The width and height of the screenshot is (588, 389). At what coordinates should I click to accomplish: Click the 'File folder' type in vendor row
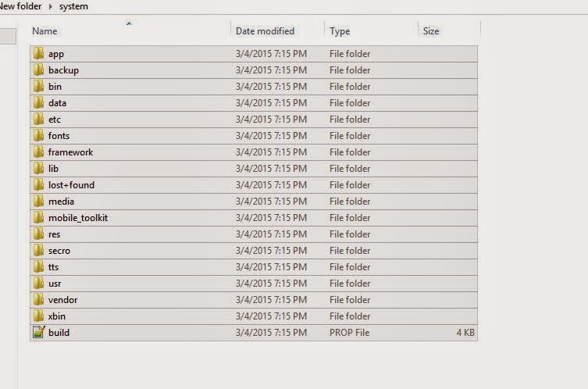coord(350,300)
